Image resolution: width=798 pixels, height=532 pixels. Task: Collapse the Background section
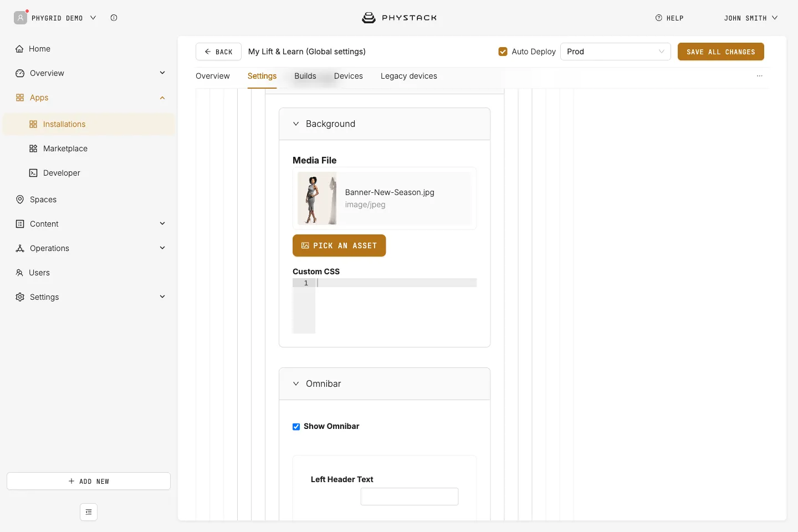(x=385, y=124)
